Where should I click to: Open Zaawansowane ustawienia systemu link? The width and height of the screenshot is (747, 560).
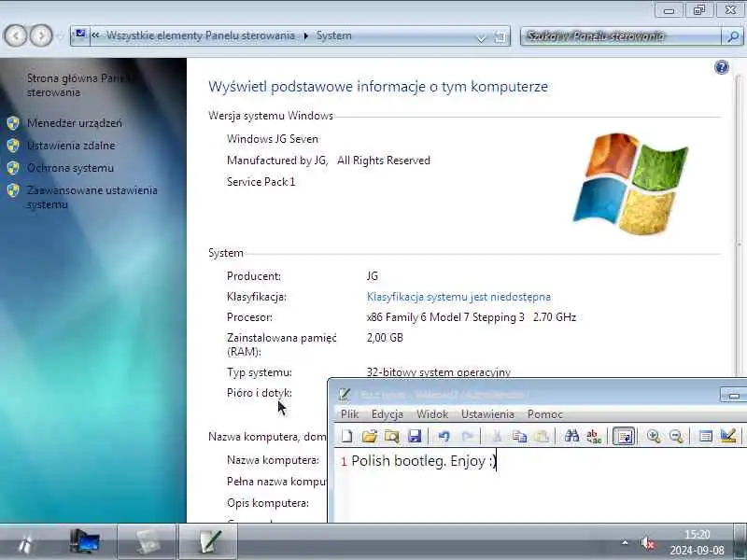point(92,197)
